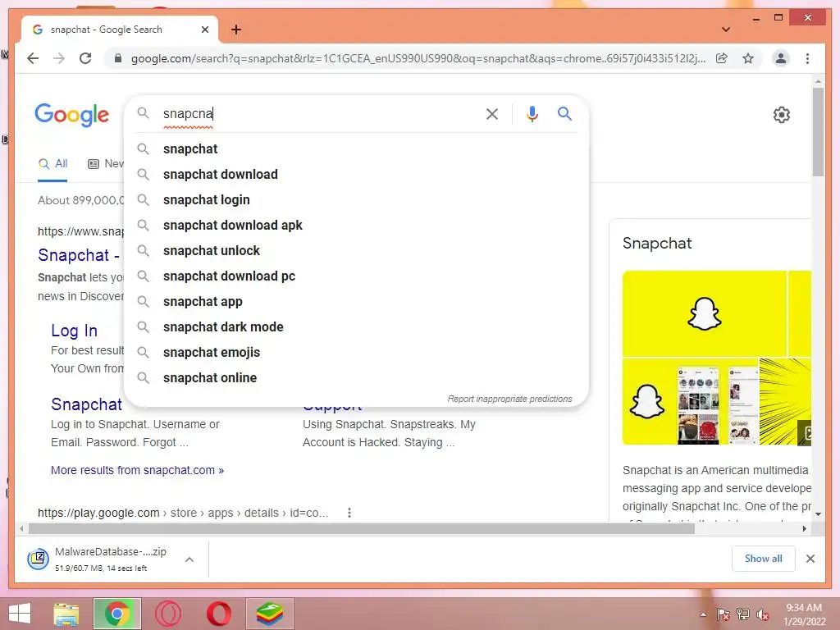Click the Chrome taskbar icon
This screenshot has width=840, height=630.
[x=117, y=614]
